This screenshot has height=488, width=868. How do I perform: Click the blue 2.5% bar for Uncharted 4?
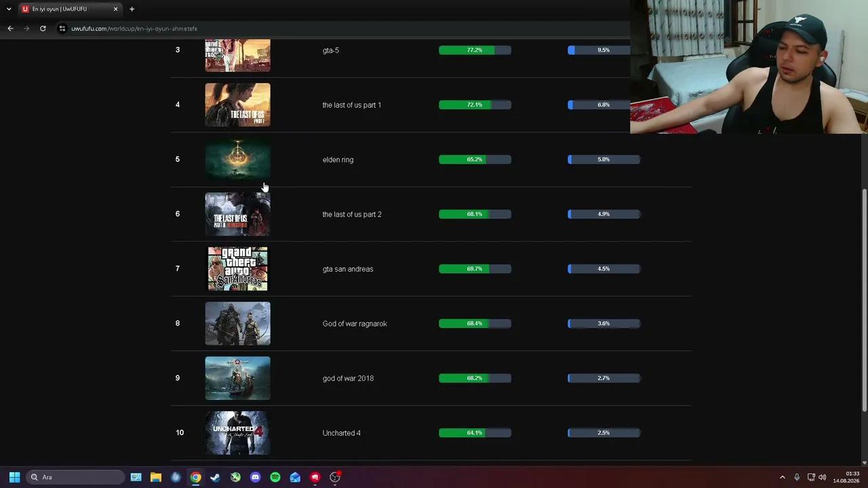coord(604,433)
